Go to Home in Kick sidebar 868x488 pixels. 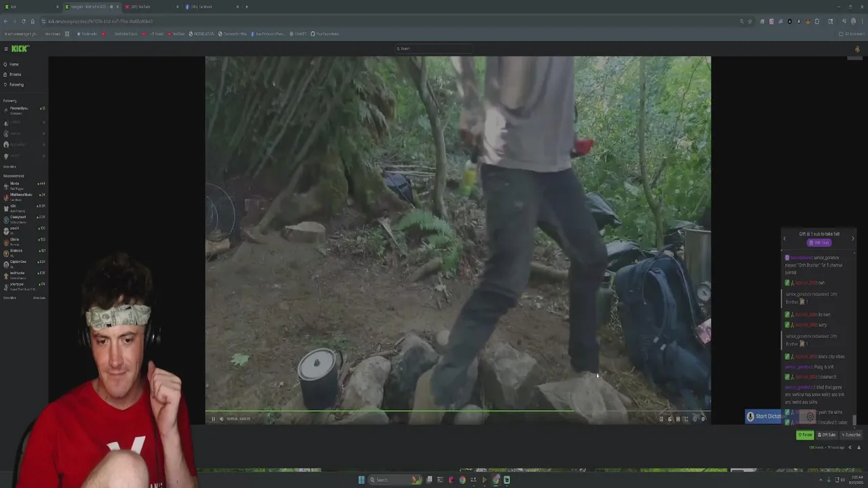pos(12,64)
